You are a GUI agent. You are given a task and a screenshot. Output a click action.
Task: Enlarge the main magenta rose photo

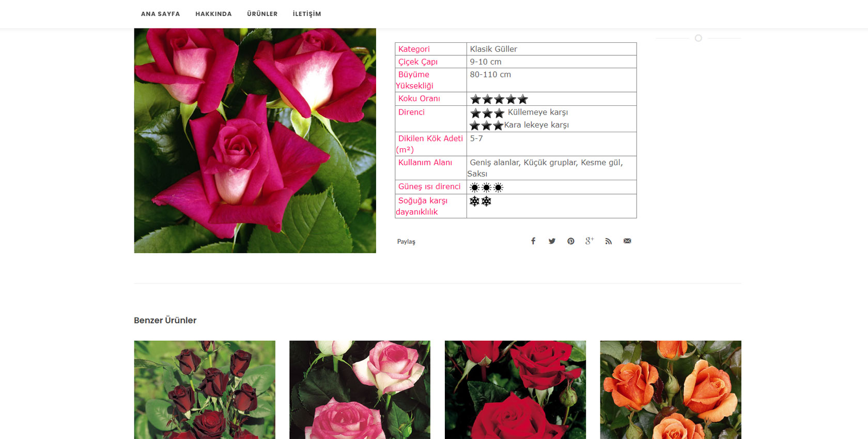(x=255, y=140)
